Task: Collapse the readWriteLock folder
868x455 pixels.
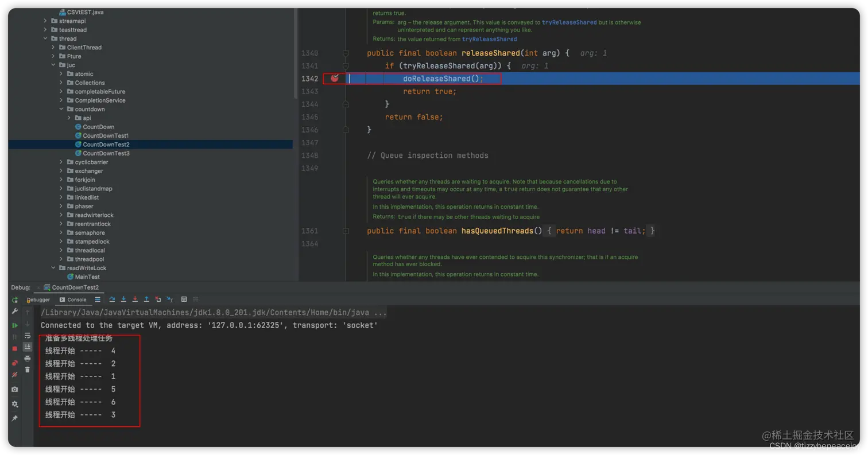Action: (53, 268)
